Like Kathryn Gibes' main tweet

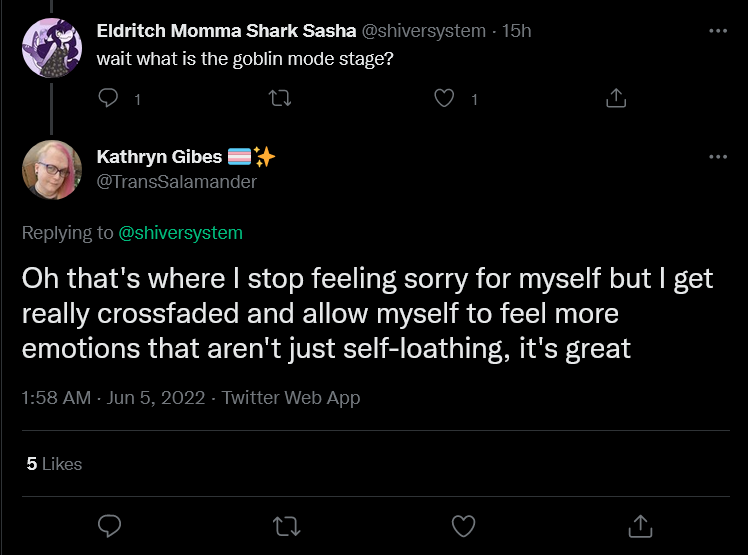463,526
